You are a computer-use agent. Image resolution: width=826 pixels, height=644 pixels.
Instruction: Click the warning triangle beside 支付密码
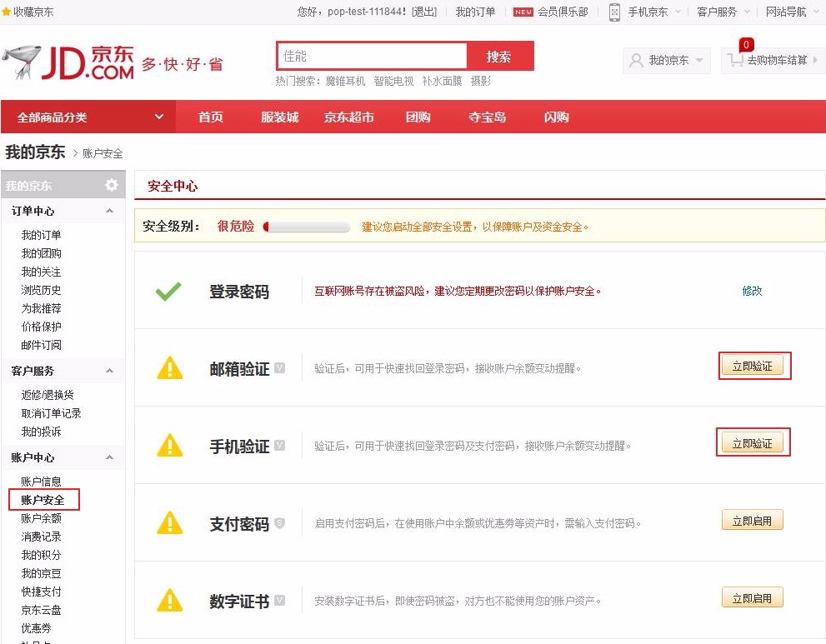point(170,520)
